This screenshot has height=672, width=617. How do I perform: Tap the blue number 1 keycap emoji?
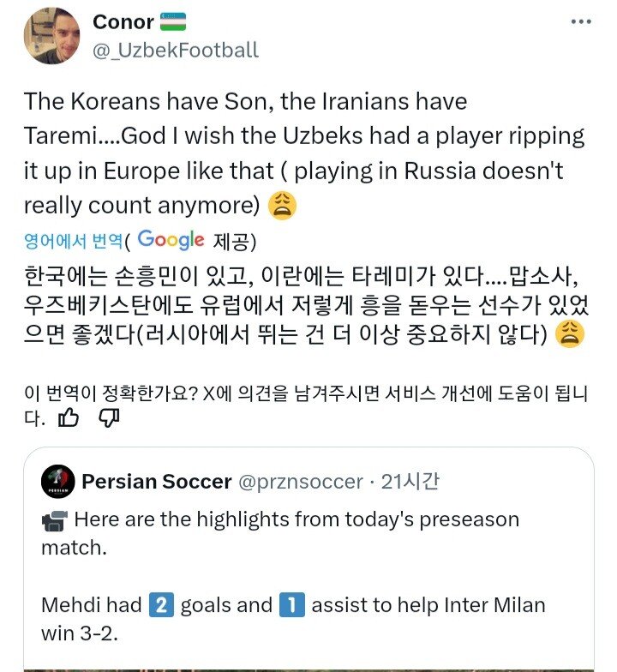(292, 605)
